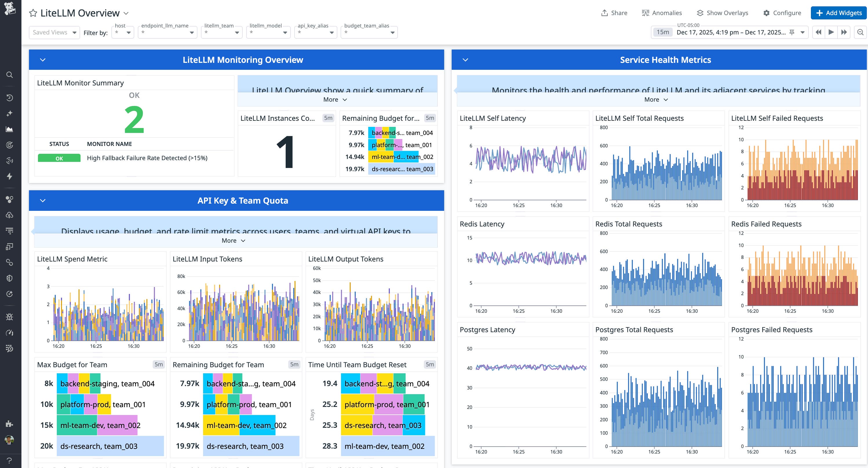Viewport: 868px width, 468px height.
Task: Click Anomalies in the top toolbar
Action: click(661, 12)
